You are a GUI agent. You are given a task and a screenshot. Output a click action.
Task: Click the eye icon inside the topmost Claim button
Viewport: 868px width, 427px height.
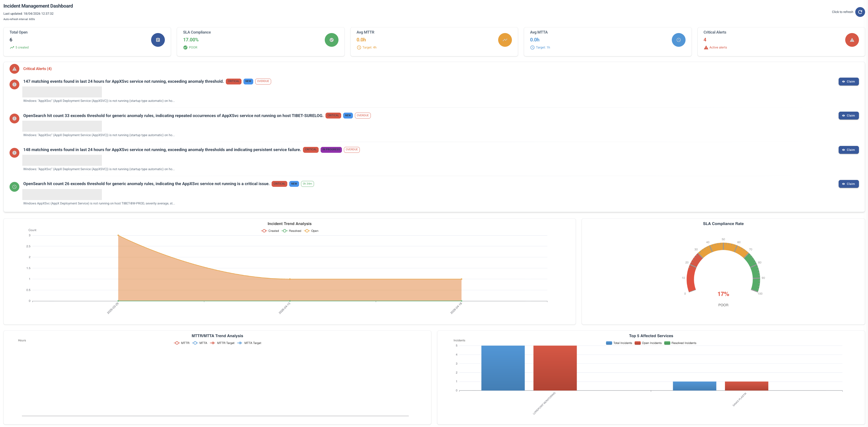point(844,81)
